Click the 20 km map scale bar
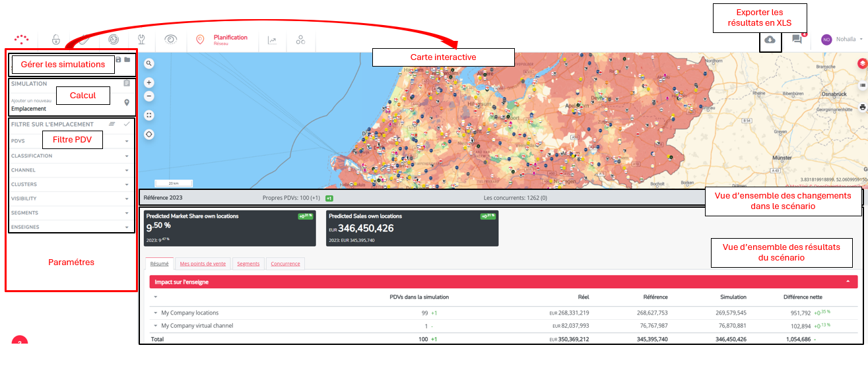The image size is (868, 368). (x=173, y=183)
